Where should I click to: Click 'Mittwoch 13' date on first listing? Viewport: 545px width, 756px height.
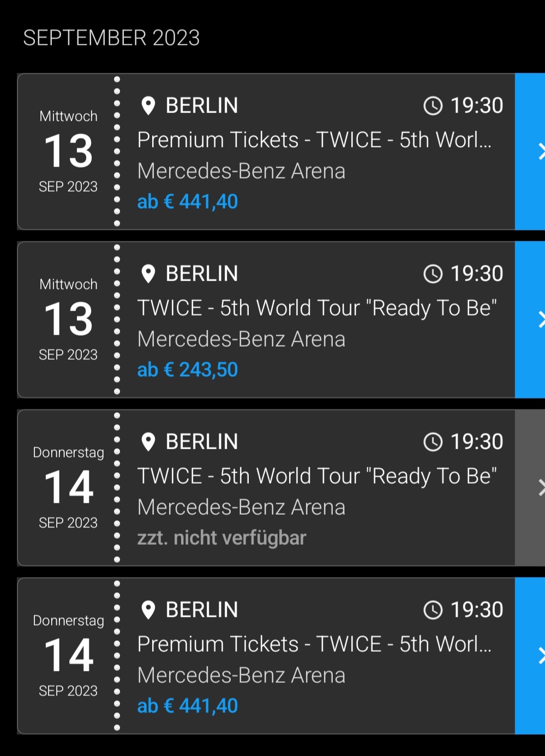(69, 151)
